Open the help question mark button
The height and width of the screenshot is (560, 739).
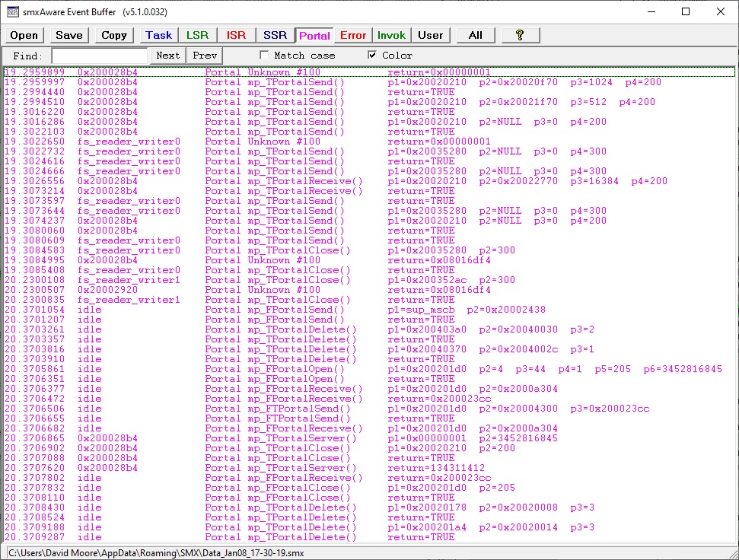[x=521, y=35]
